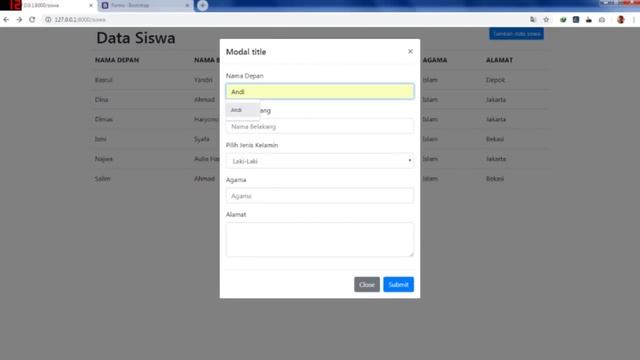Click the NAMA DEPAN column header
640x360 pixels.
117,60
